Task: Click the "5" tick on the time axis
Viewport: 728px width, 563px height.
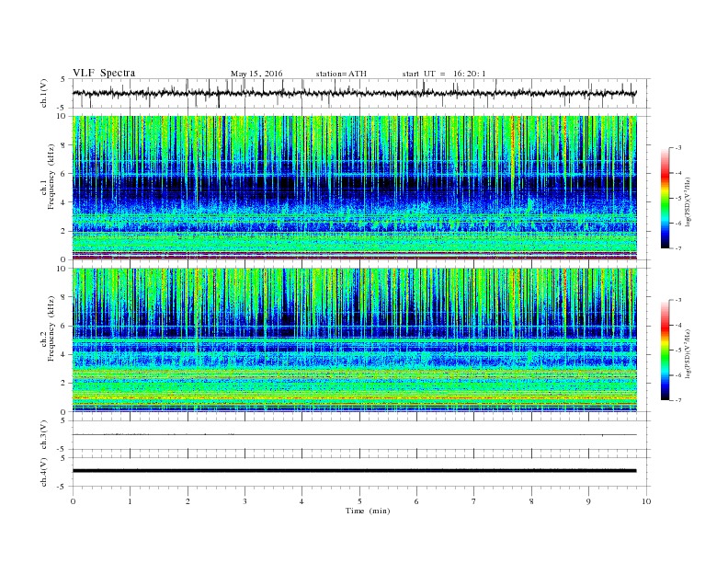Action: click(359, 501)
